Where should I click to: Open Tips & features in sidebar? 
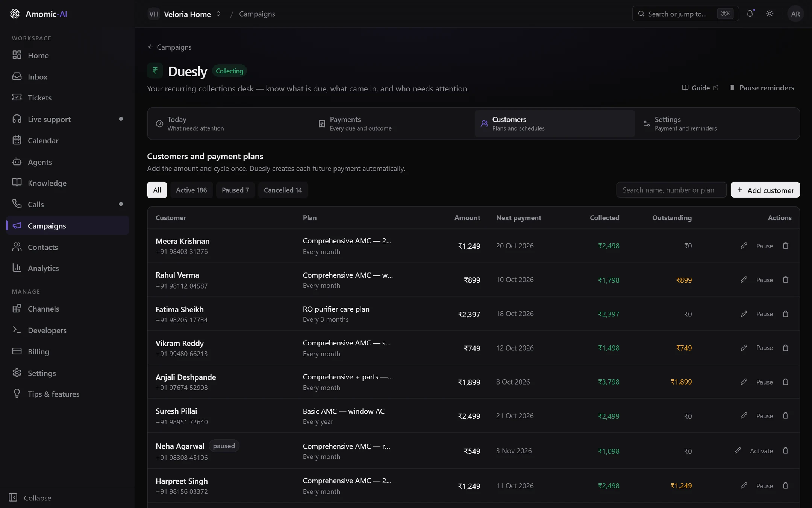[68, 394]
